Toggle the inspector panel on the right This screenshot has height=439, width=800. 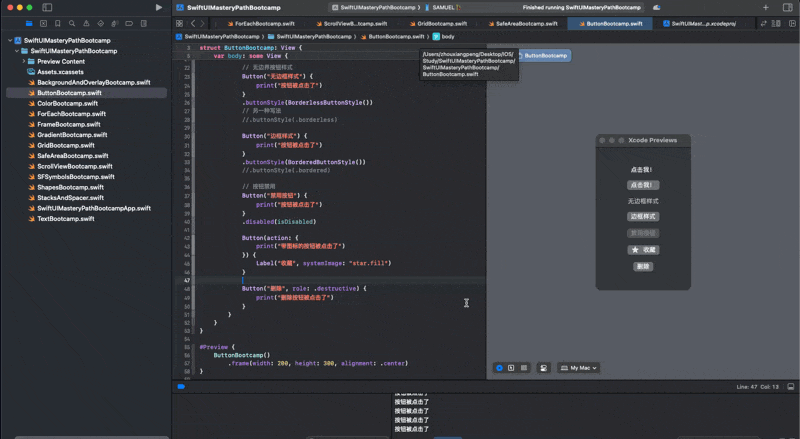point(788,7)
